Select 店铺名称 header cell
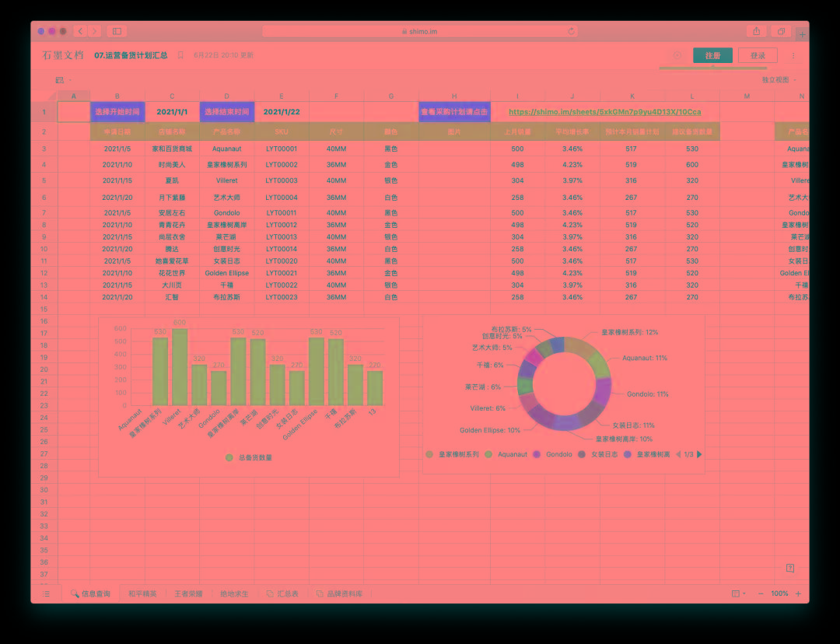This screenshot has height=644, width=840. point(172,131)
